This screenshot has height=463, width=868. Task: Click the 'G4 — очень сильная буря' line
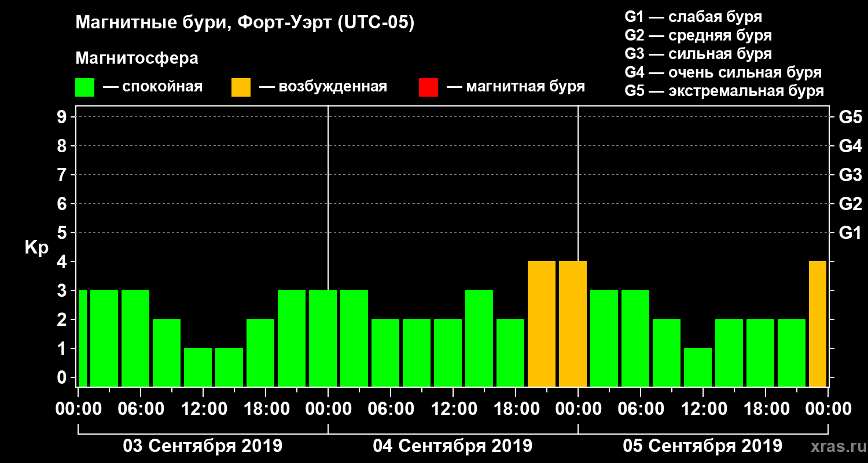pos(723,72)
